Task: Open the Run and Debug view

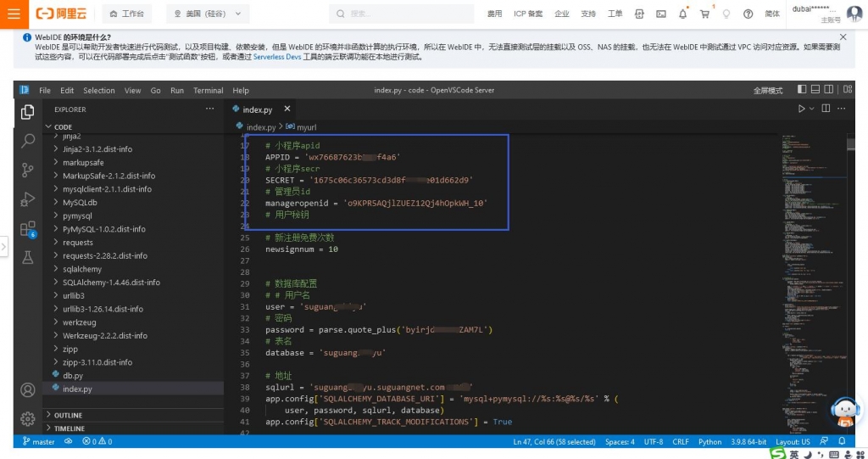Action: pos(28,199)
